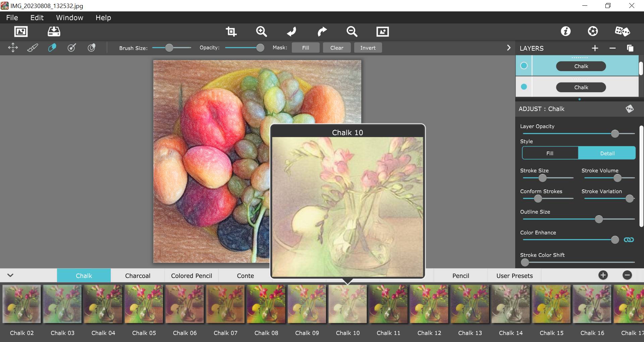The width and height of the screenshot is (644, 342).
Task: Open the Chalk style selector on the top layer
Action: click(581, 66)
